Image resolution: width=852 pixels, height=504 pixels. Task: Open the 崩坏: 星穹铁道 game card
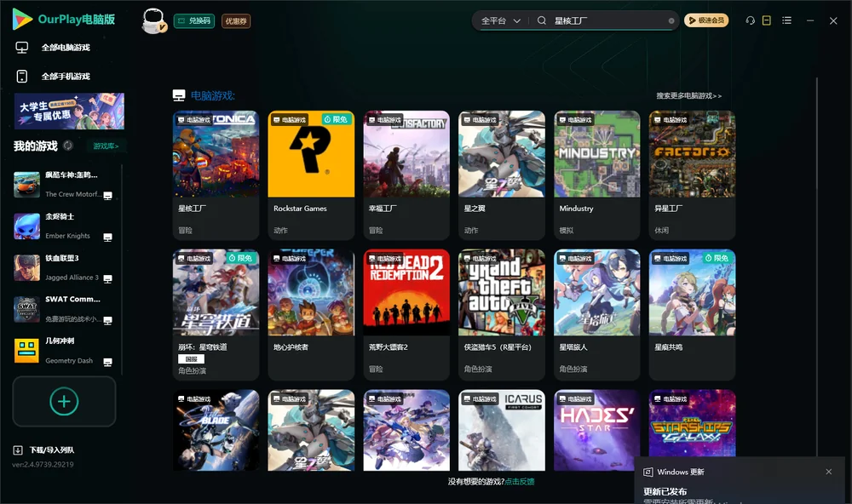point(216,314)
